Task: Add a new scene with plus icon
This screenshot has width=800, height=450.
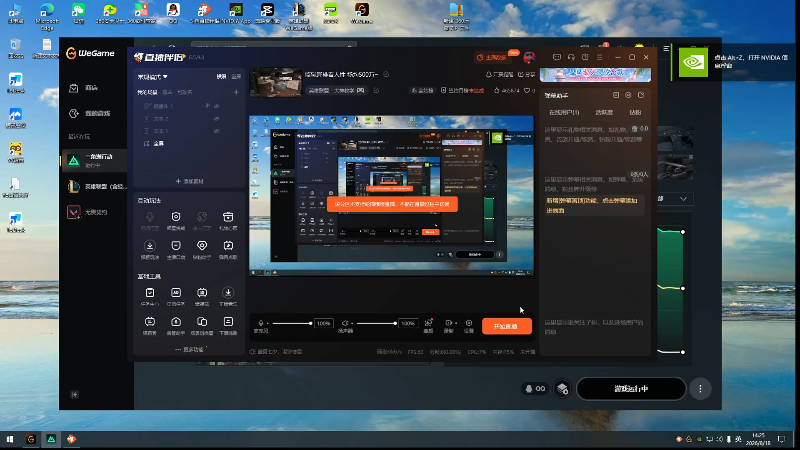Action: pyautogui.click(x=236, y=92)
